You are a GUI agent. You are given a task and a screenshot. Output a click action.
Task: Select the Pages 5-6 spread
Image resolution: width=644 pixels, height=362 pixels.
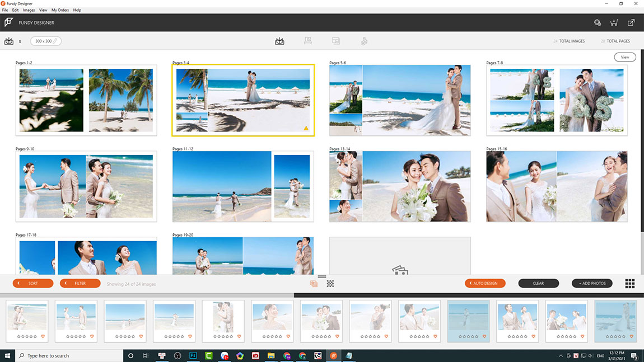coord(400,100)
